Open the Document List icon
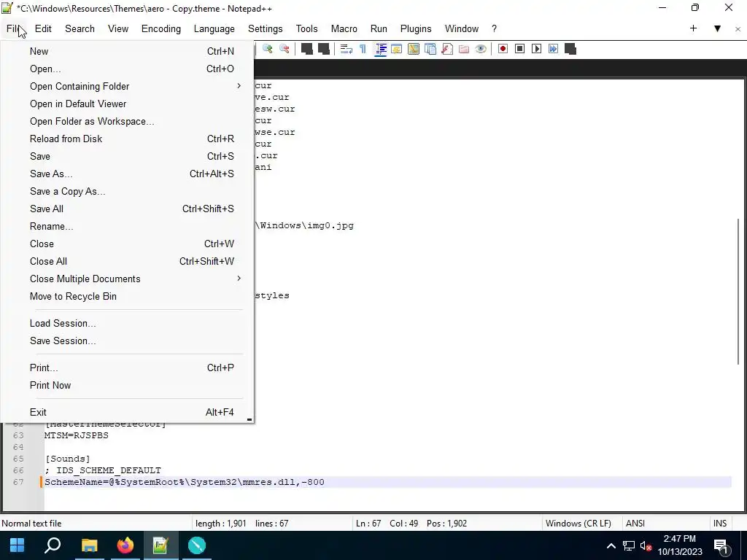Viewport: 747px width, 560px height. 430,49
